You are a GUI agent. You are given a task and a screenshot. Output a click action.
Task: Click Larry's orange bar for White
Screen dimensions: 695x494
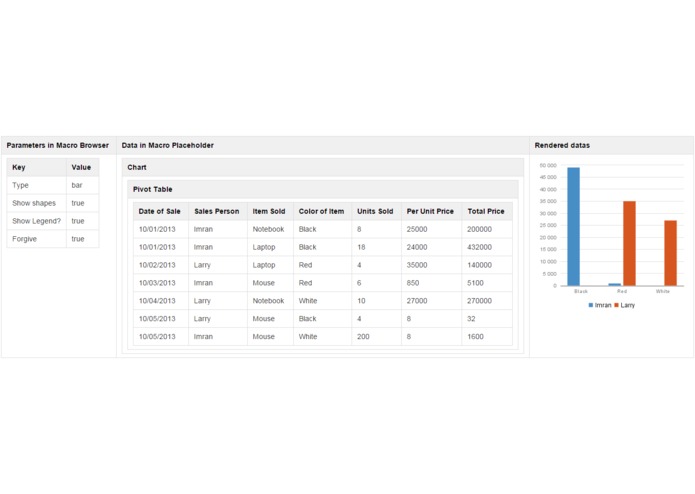coord(671,253)
